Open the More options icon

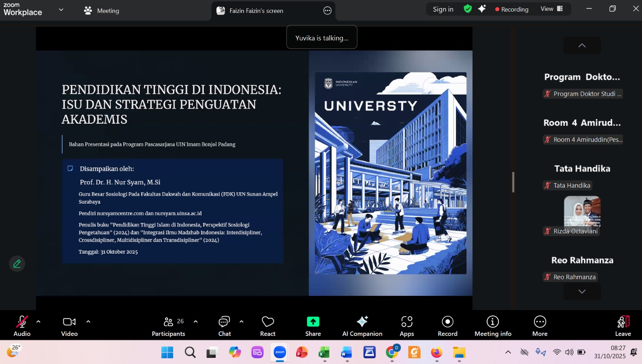pyautogui.click(x=540, y=326)
